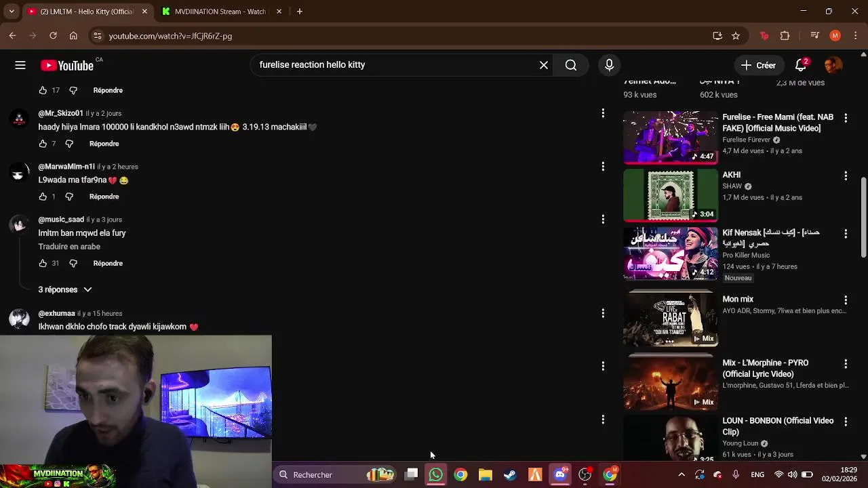The image size is (868, 488).
Task: Open the Chrome extensions puzzle icon
Action: 785,36
